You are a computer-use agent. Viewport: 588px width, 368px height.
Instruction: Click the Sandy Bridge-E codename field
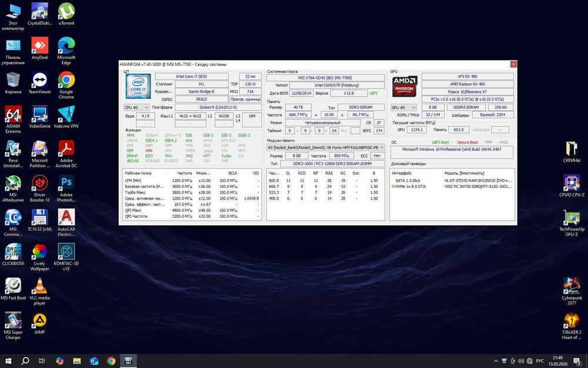(x=201, y=92)
